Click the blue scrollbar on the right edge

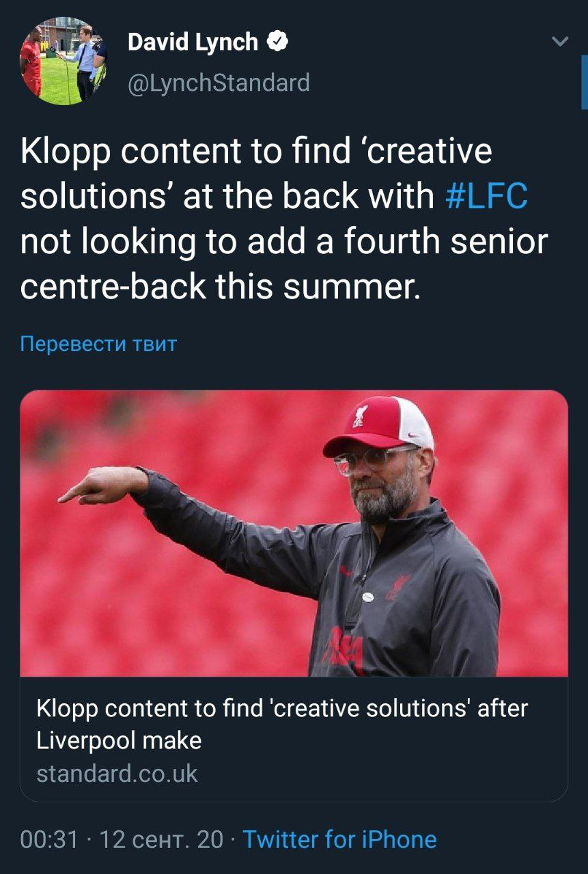click(x=585, y=82)
